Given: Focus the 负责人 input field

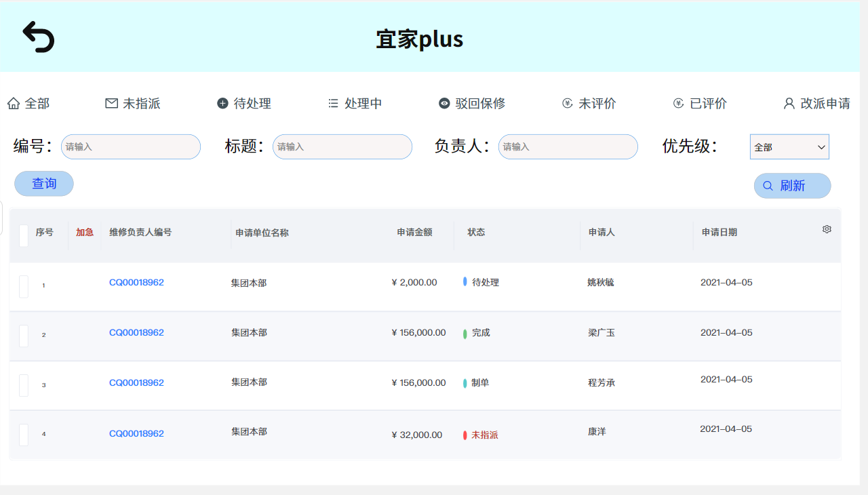Looking at the screenshot, I should pyautogui.click(x=568, y=146).
